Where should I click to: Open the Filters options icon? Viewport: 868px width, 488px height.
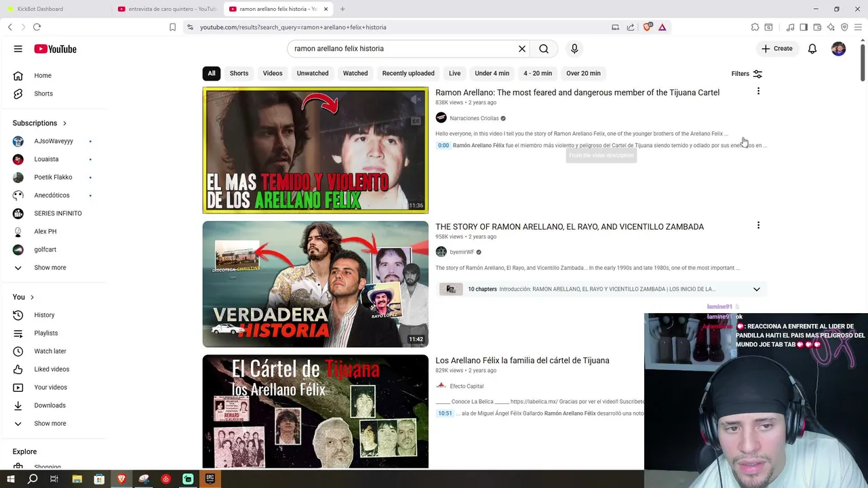pyautogui.click(x=757, y=73)
